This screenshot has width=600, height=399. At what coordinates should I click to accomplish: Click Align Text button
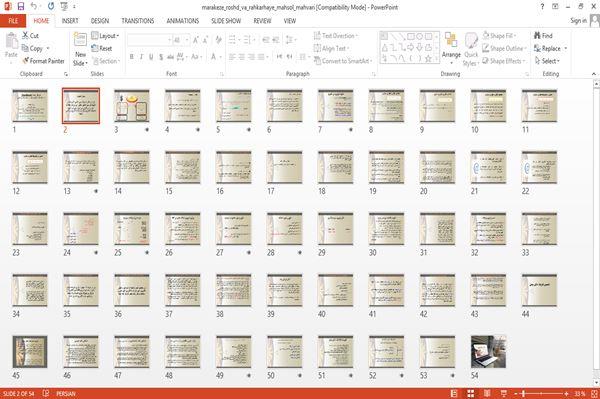pos(331,48)
